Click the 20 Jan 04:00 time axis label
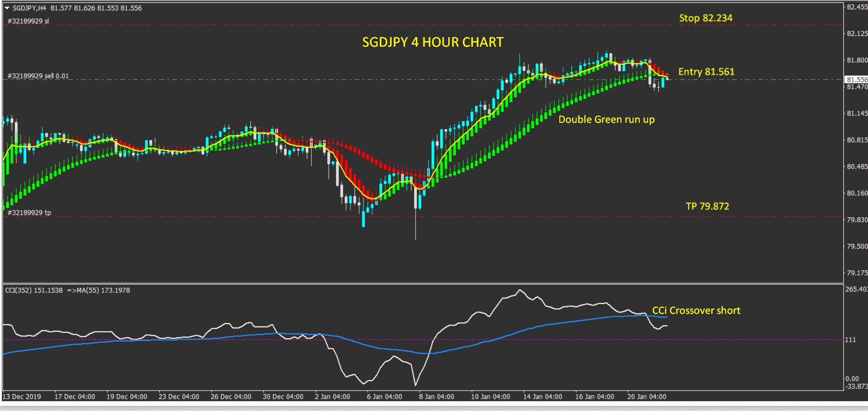The image size is (868, 411). pyautogui.click(x=647, y=397)
